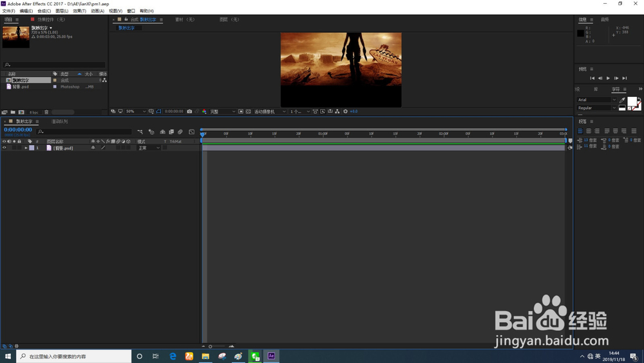Play the preview in the Preview panel
Viewport: 644px width, 363px height.
point(609,78)
